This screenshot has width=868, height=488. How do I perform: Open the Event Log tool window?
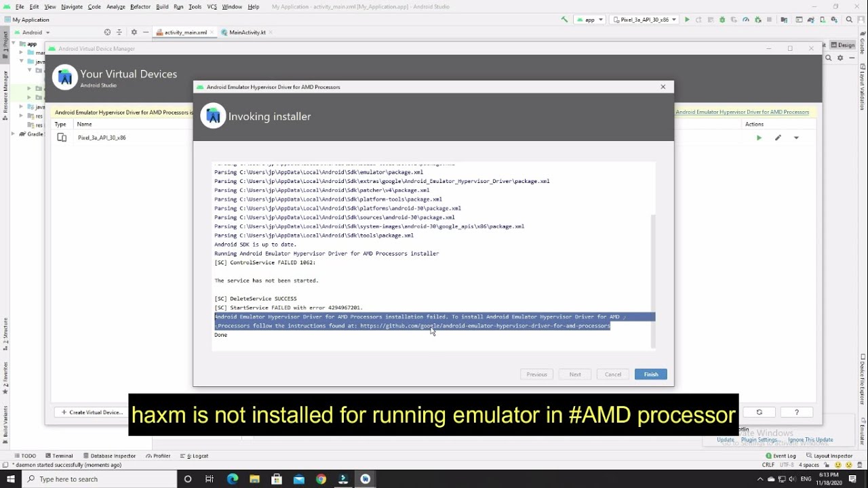[x=781, y=455]
